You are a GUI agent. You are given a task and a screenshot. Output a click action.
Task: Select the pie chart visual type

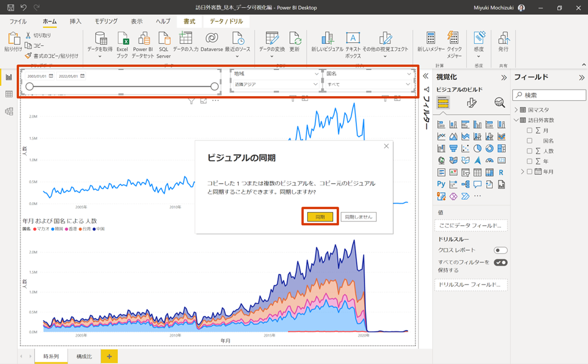pos(477,148)
